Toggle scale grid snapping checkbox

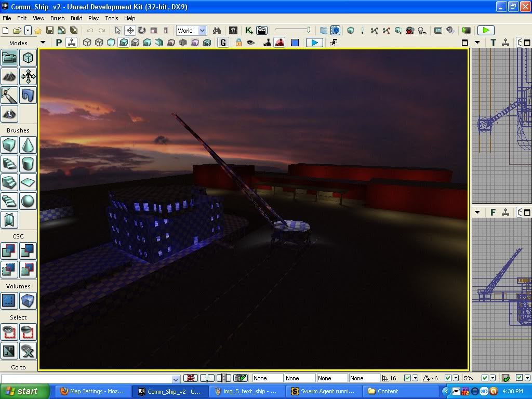pyautogui.click(x=485, y=378)
